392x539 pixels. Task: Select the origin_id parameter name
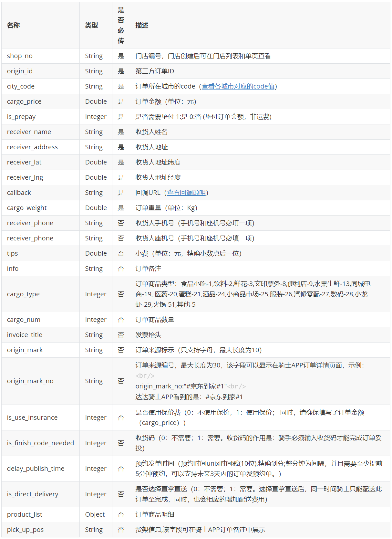20,71
